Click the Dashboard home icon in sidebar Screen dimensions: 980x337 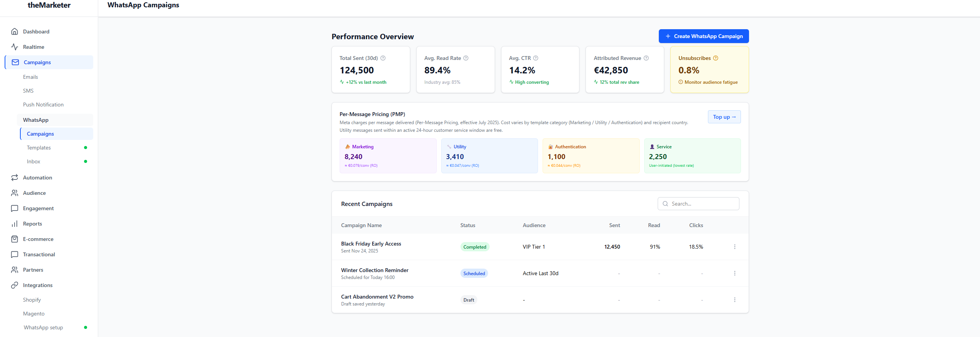(x=15, y=32)
